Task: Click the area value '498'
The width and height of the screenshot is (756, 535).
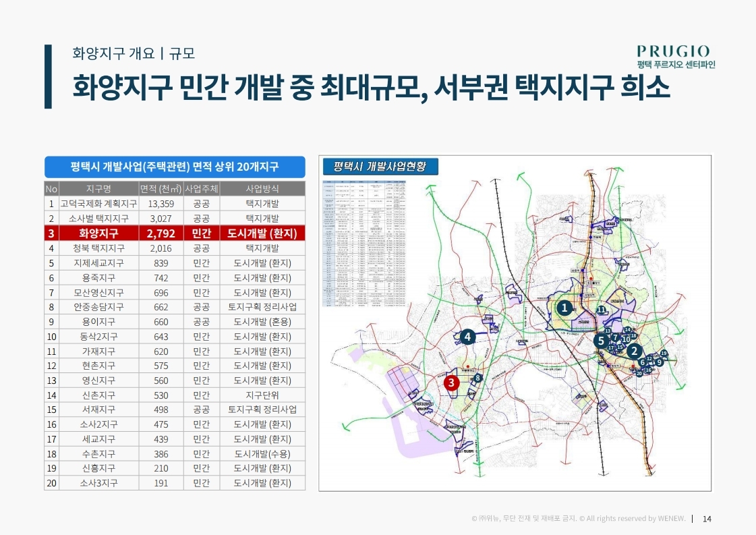Action: 161,410
